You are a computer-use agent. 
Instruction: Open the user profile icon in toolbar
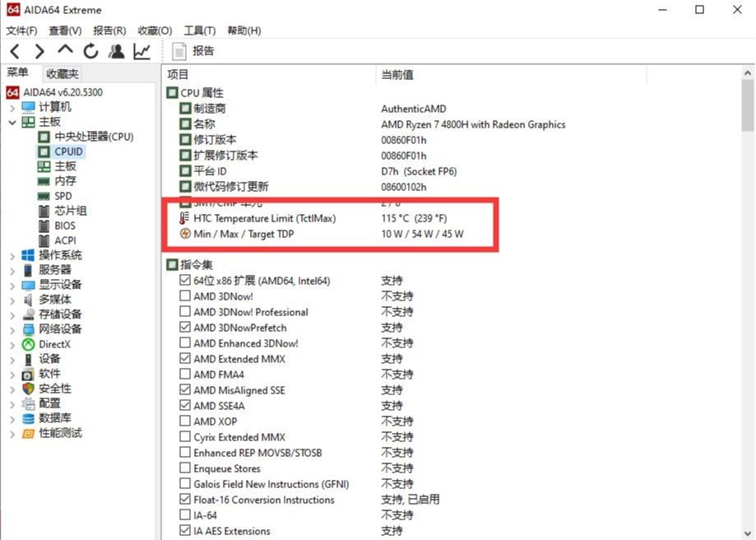(116, 51)
